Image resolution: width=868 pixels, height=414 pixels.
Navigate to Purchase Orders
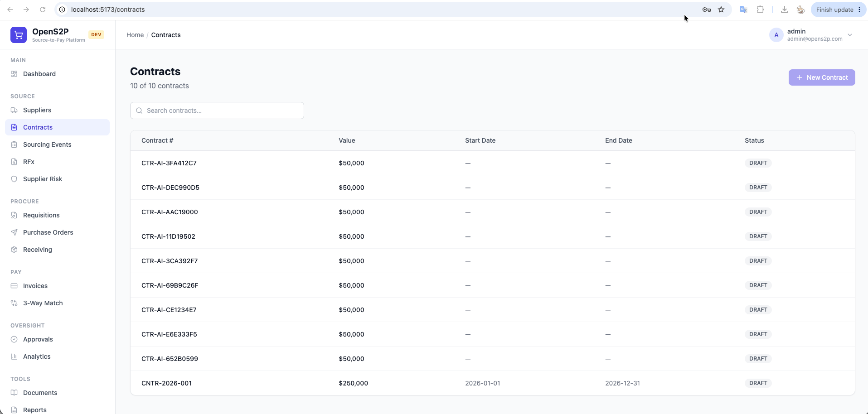point(57,232)
